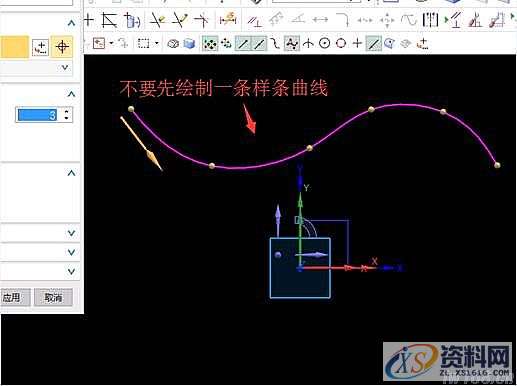This screenshot has width=517, height=386.
Task: Click the 取消 (Cancel) button
Action: coord(53,297)
